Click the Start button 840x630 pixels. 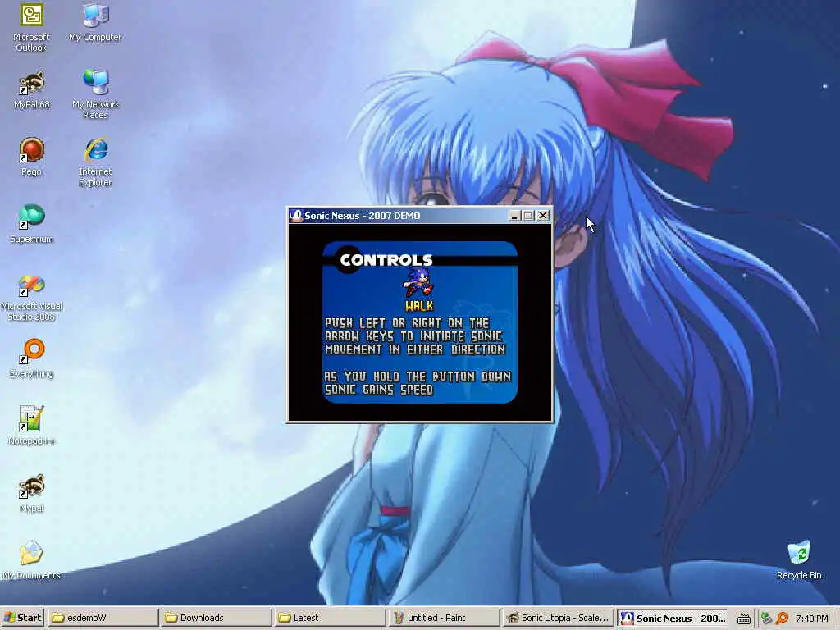22,618
